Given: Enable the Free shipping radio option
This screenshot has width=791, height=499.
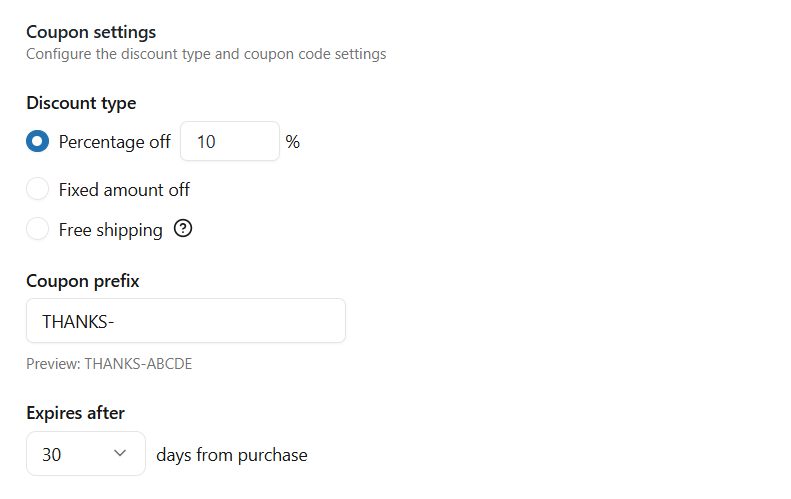Looking at the screenshot, I should click(x=37, y=230).
